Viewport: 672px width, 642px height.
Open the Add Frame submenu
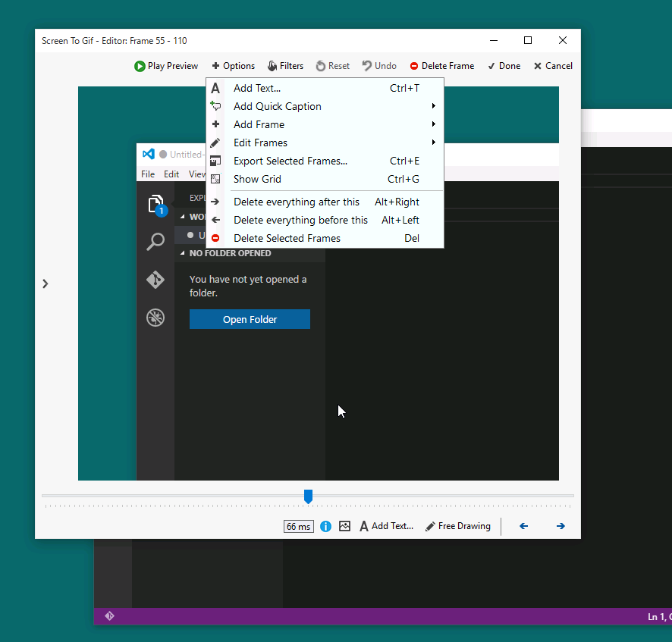(x=325, y=124)
